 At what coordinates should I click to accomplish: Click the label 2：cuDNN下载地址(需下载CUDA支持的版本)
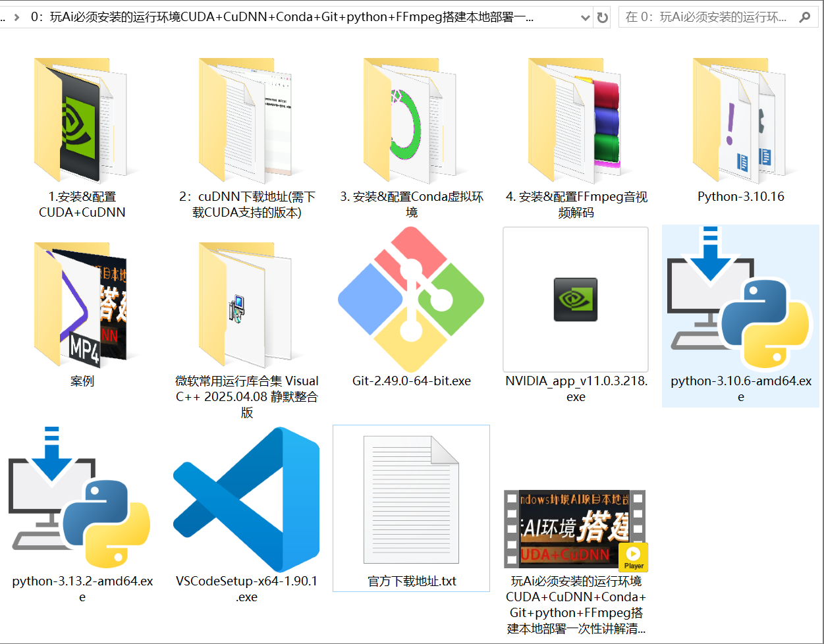click(247, 205)
